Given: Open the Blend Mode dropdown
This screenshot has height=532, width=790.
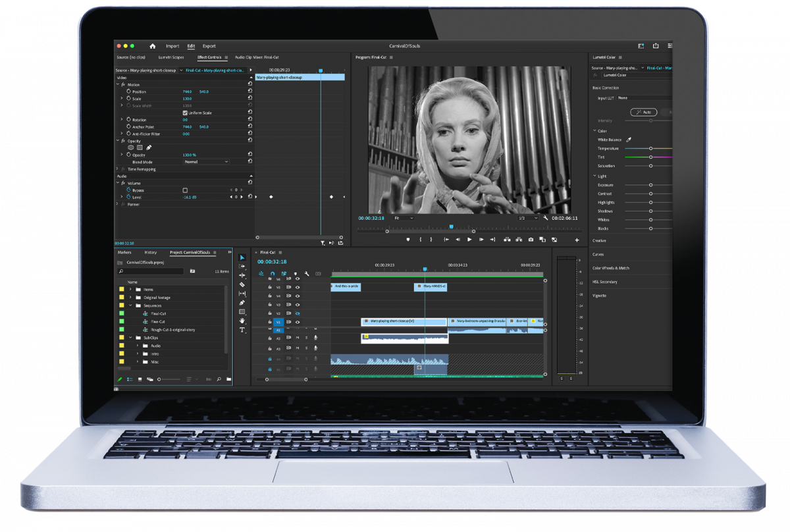Looking at the screenshot, I should click(205, 162).
